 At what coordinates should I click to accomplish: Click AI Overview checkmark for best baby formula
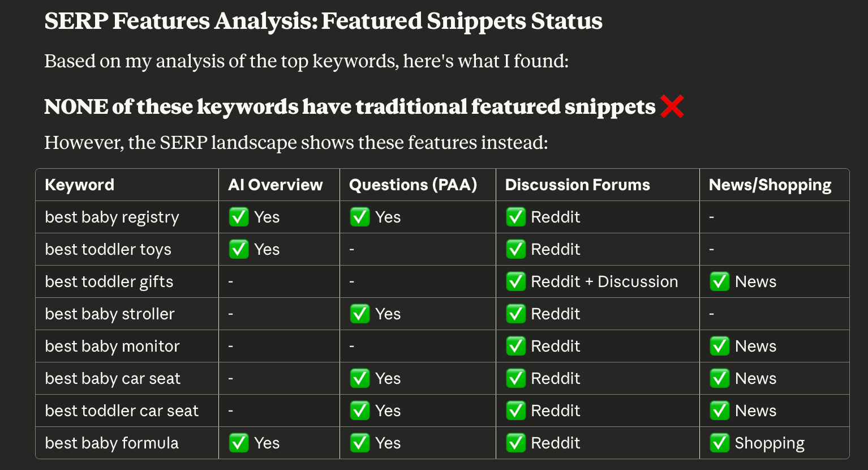[x=239, y=443]
